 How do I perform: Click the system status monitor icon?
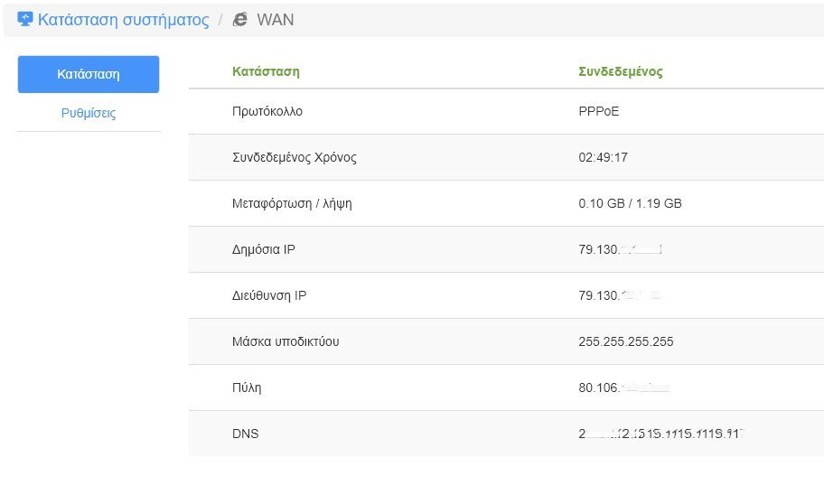25,19
